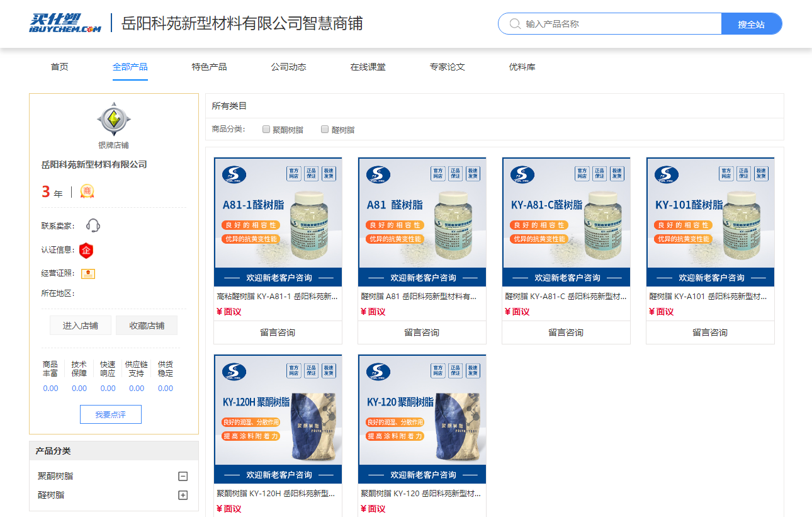Contact seller via headset icon
Screen dimensions: 812x517
pos(93,225)
